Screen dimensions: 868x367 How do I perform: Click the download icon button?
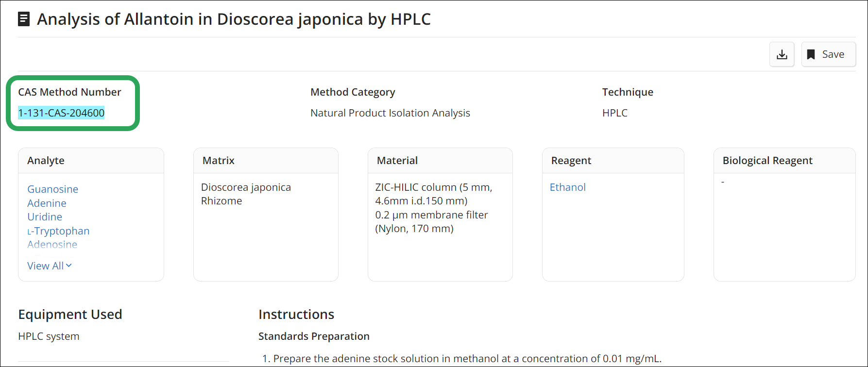[782, 54]
